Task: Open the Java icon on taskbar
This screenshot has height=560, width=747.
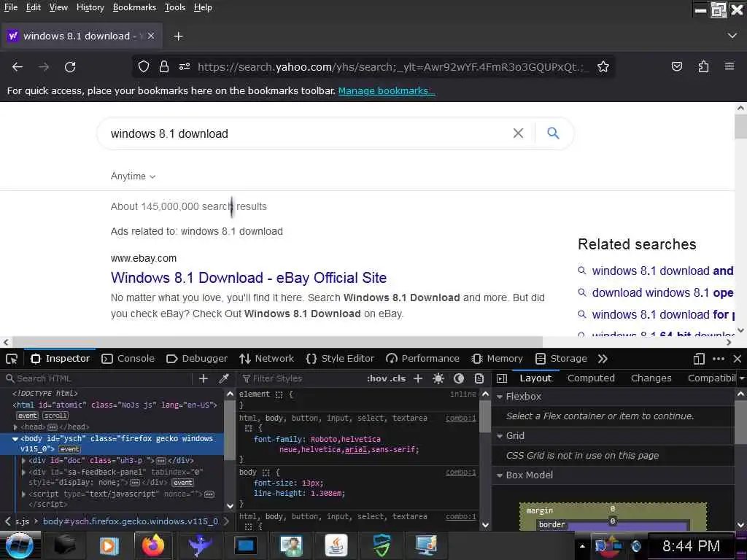Action: [336, 545]
